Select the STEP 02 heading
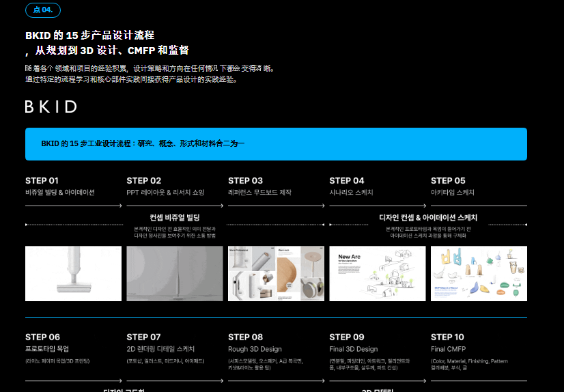Screen dimensions: 564x392 pos(144,180)
